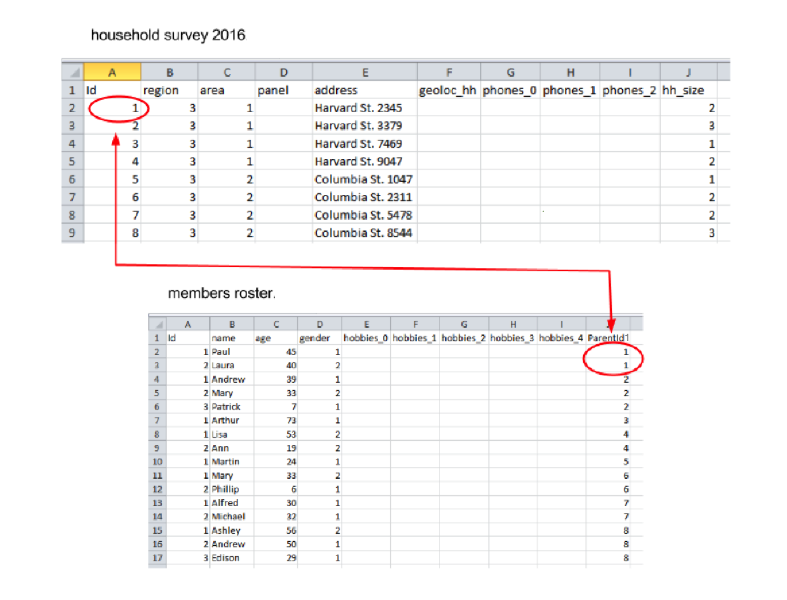
Task: Select row header 17 in the lower spreadsheet
Action: 157,558
